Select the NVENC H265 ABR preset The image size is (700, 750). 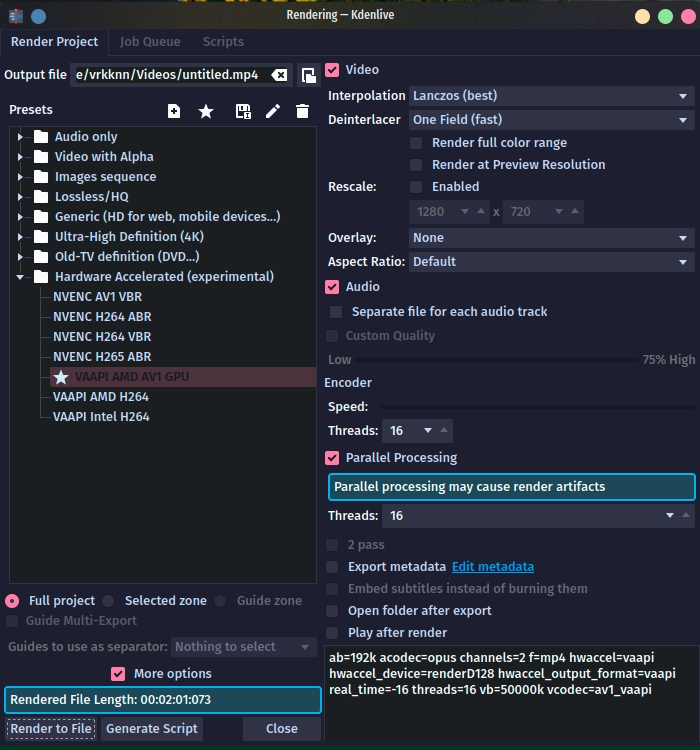click(x=102, y=357)
